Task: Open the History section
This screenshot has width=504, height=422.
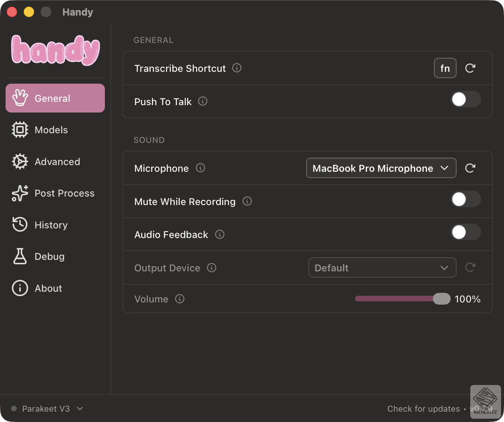Action: (x=51, y=225)
